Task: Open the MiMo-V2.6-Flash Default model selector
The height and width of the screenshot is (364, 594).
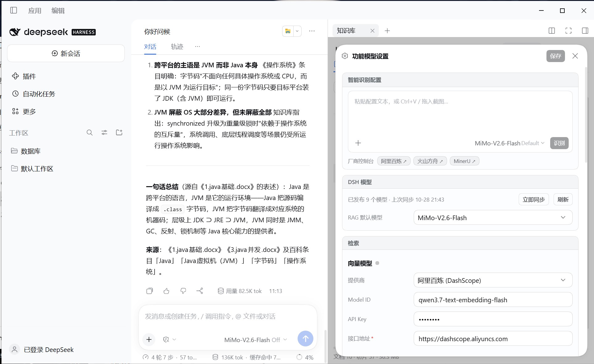Action: (510, 143)
